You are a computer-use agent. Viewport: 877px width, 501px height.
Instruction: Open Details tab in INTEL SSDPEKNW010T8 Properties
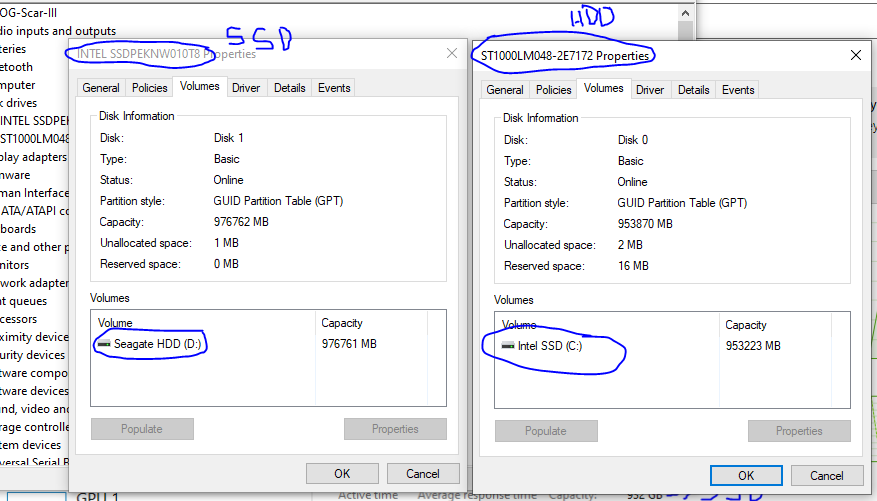[290, 88]
